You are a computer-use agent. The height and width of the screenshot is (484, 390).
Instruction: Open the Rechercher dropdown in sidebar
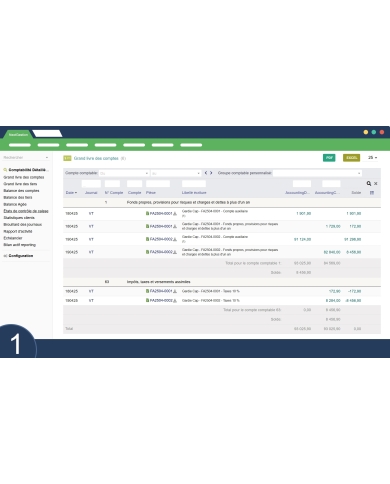coord(26,157)
